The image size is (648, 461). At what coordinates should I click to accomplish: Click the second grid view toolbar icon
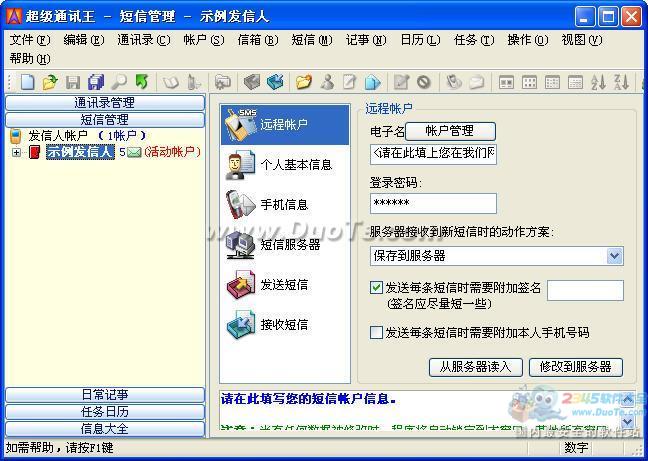pyautogui.click(x=529, y=82)
